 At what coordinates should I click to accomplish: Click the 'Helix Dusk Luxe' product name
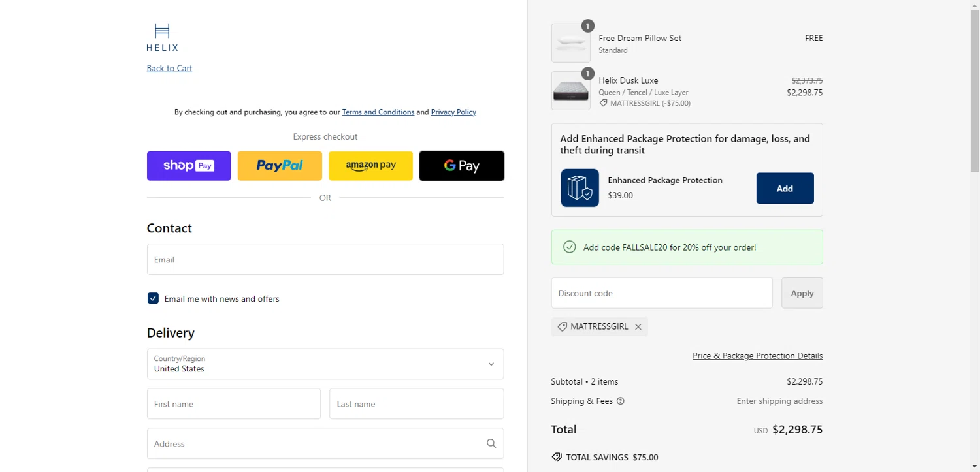pyautogui.click(x=629, y=80)
